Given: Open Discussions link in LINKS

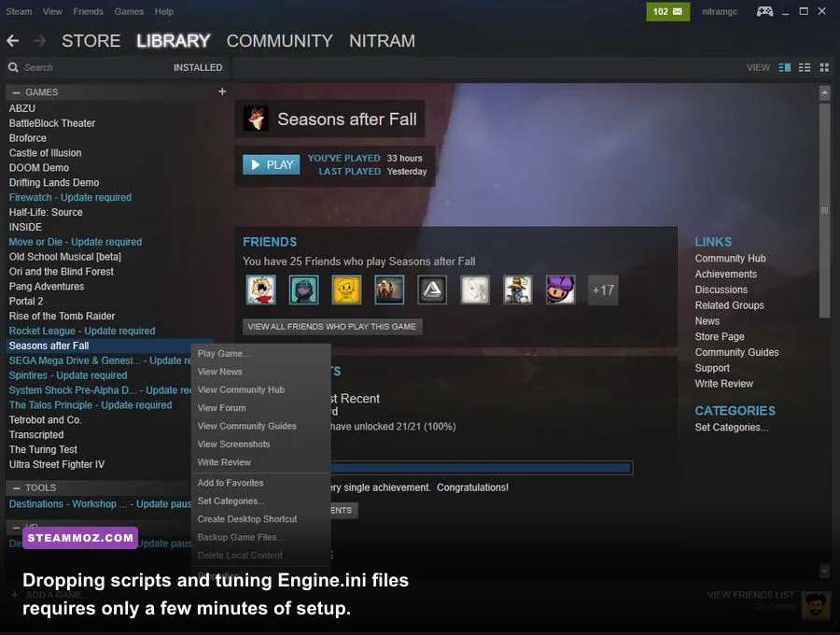Looking at the screenshot, I should [x=721, y=289].
